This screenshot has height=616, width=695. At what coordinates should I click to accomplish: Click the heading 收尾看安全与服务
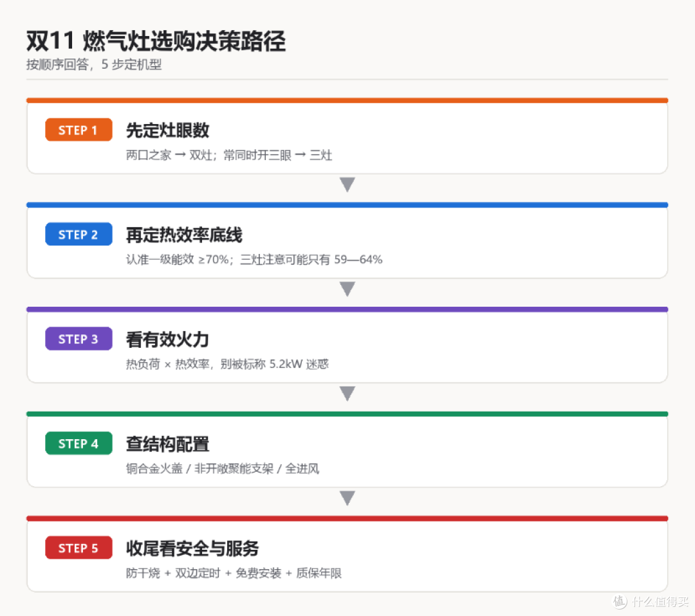192,548
